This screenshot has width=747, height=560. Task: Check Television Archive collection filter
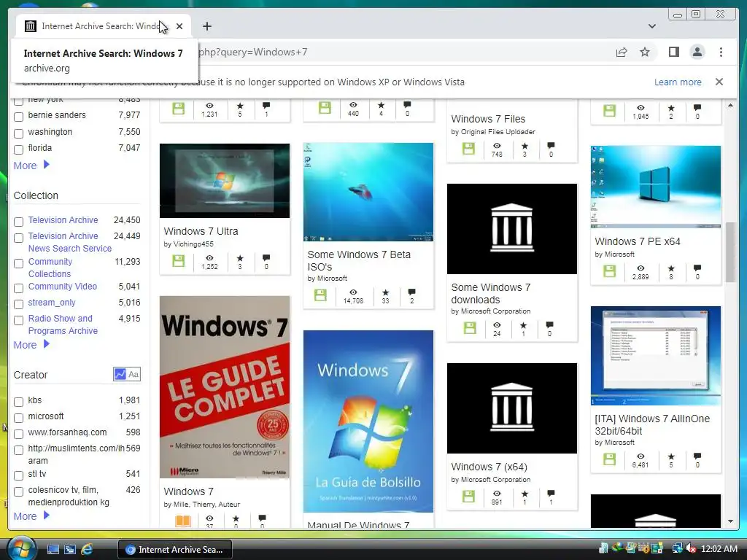18,222
